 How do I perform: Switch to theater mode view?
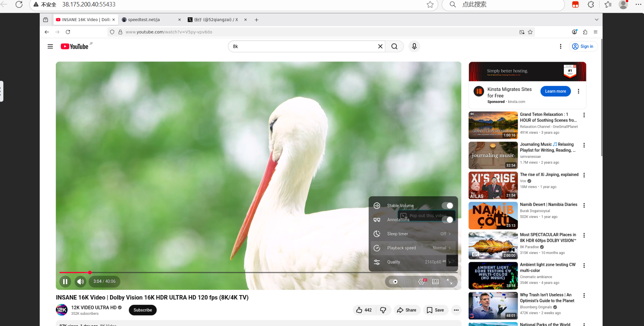point(436,282)
